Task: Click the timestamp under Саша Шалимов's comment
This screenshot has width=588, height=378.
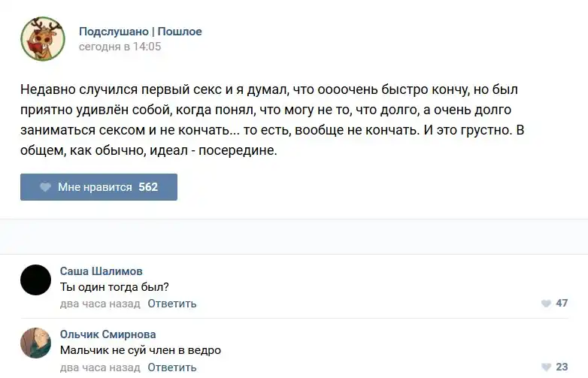Action: 99,304
